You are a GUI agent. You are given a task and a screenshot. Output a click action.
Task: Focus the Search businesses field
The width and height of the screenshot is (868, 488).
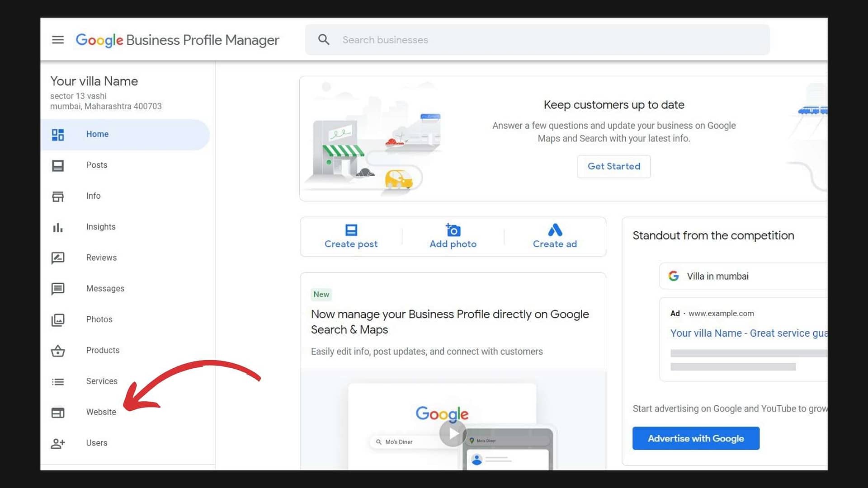537,40
